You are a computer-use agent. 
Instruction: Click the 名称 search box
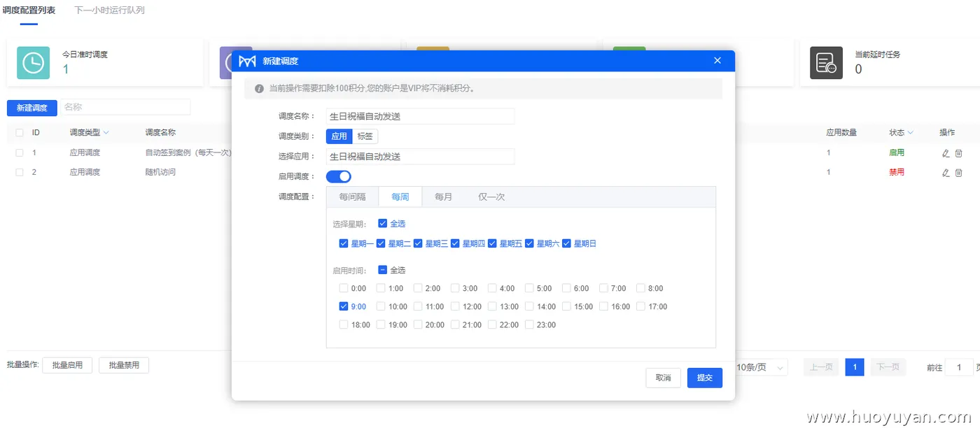[125, 107]
